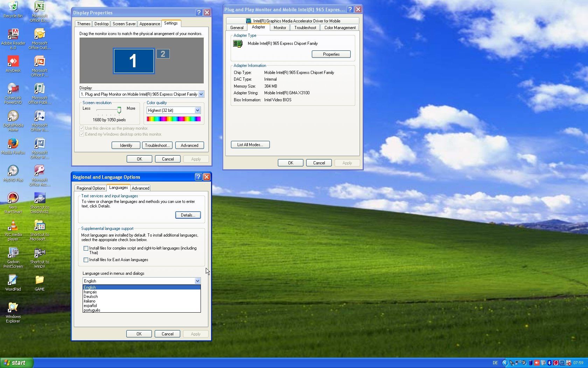Switch to the Desktop tab
The width and height of the screenshot is (588, 368).
click(101, 24)
